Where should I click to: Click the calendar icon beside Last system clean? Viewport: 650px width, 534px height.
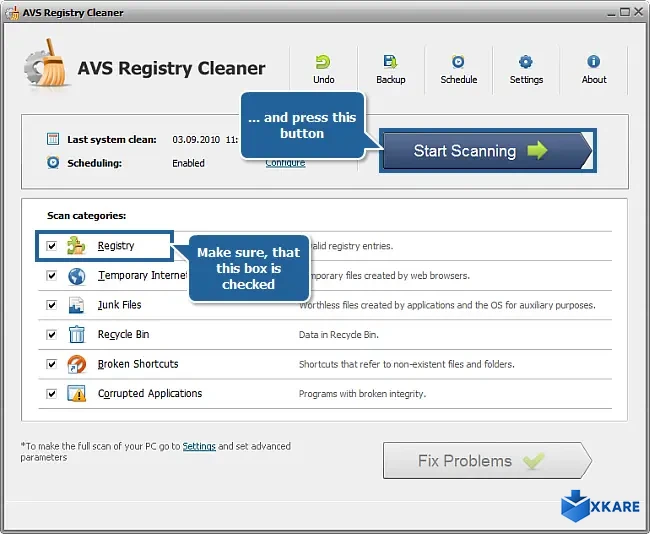[x=53, y=139]
